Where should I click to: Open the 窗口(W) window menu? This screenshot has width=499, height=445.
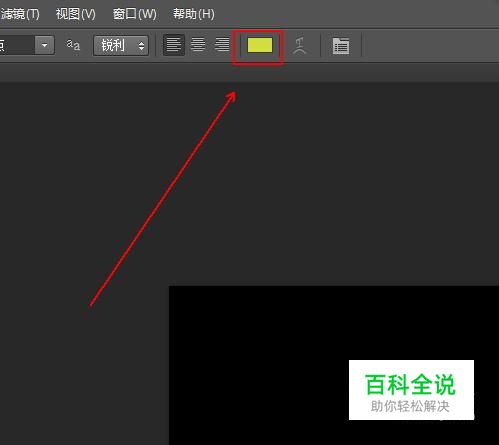tap(135, 14)
